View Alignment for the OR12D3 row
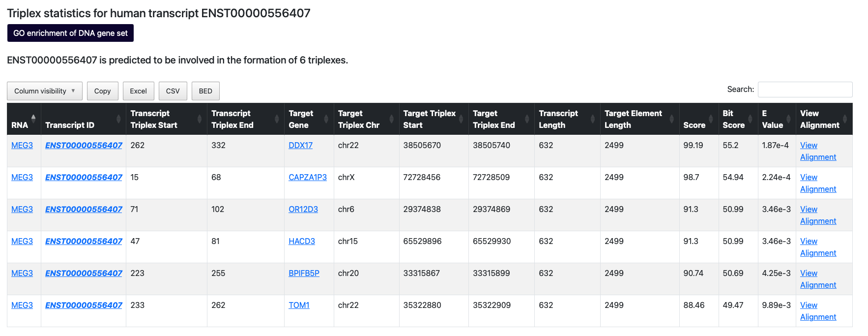Viewport: 868px width, 336px height. point(818,215)
